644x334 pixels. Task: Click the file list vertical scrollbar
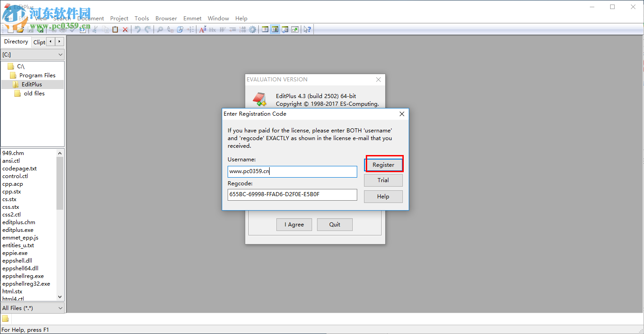click(x=60, y=225)
